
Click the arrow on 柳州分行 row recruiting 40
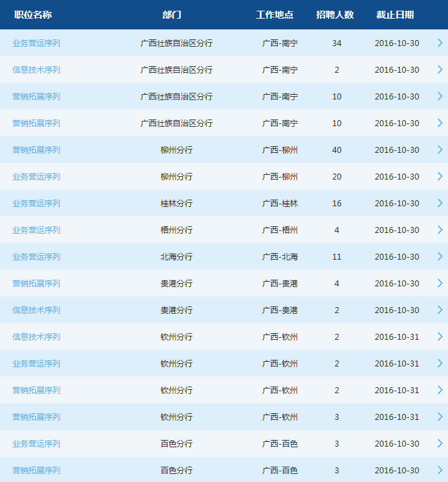[x=439, y=150]
